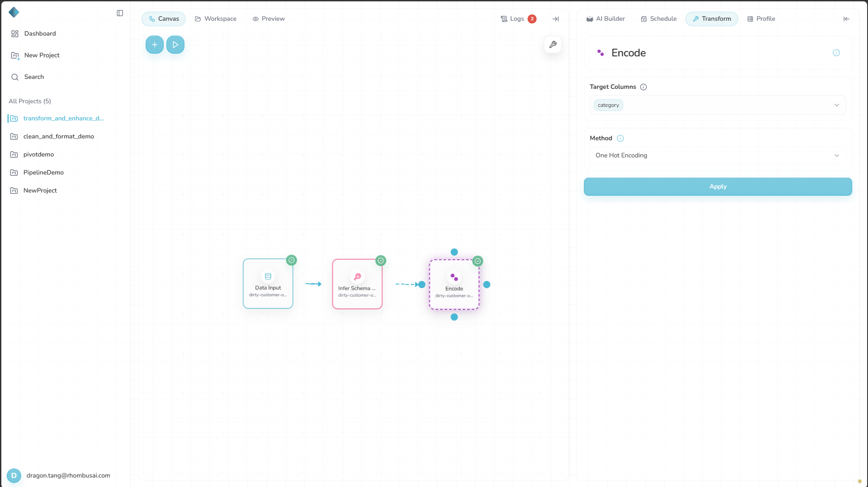
Task: Click the Apply button
Action: pyautogui.click(x=718, y=187)
